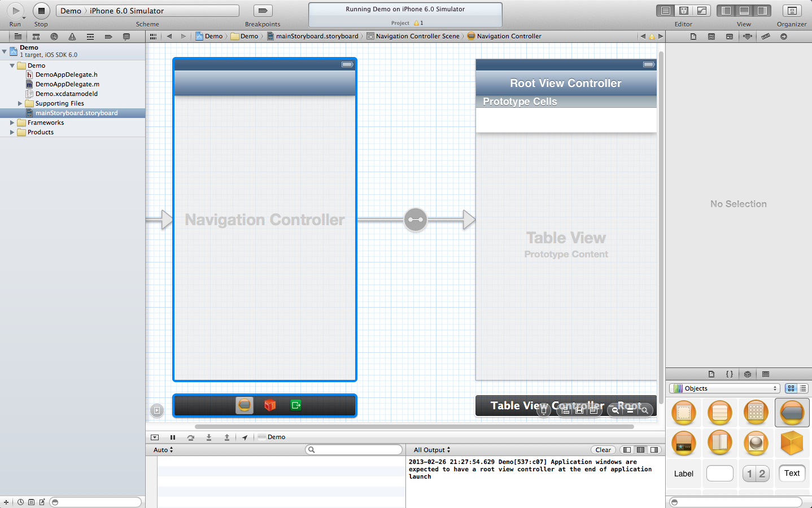The image size is (812, 508).
Task: Open the Code Snippet library tab
Action: coord(730,374)
